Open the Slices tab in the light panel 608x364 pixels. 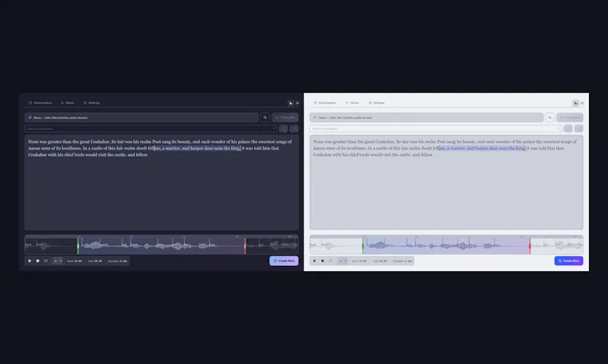[353, 103]
